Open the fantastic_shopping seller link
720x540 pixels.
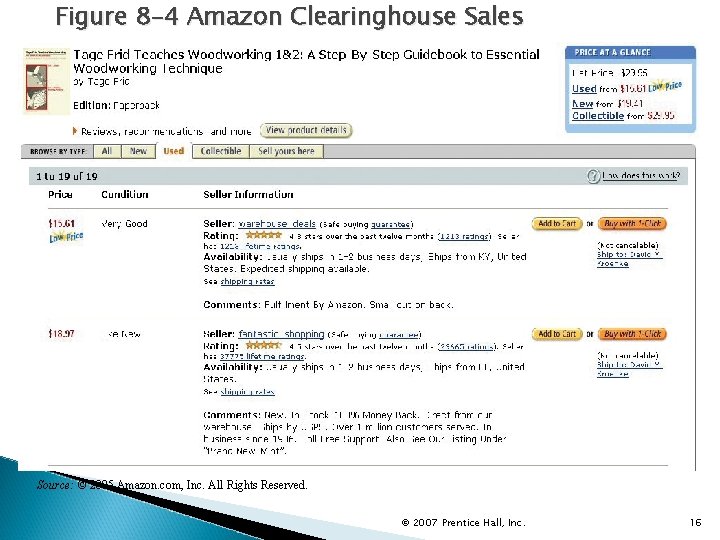[281, 334]
